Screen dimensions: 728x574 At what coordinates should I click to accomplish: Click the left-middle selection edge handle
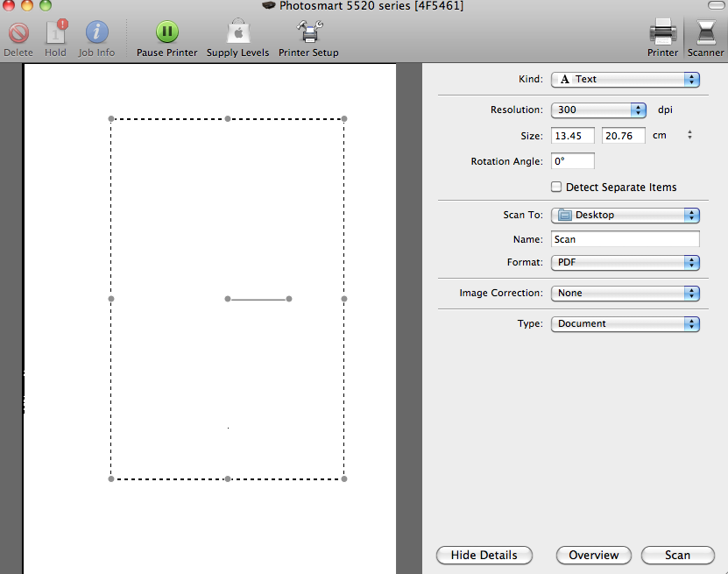pyautogui.click(x=111, y=299)
